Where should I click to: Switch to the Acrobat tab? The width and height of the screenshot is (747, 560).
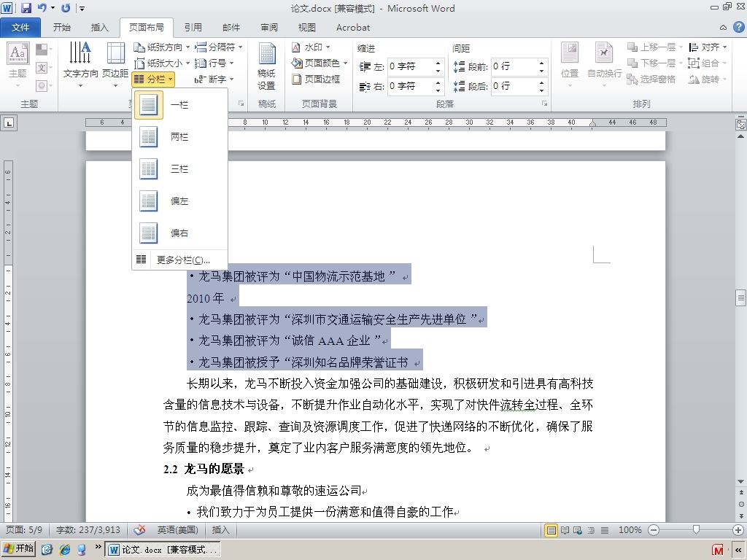tap(353, 28)
